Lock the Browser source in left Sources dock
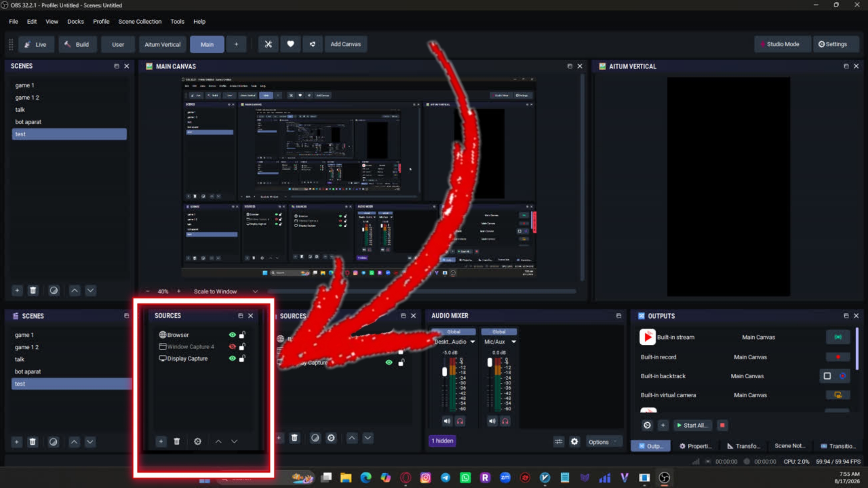This screenshot has height=488, width=868. point(242,335)
